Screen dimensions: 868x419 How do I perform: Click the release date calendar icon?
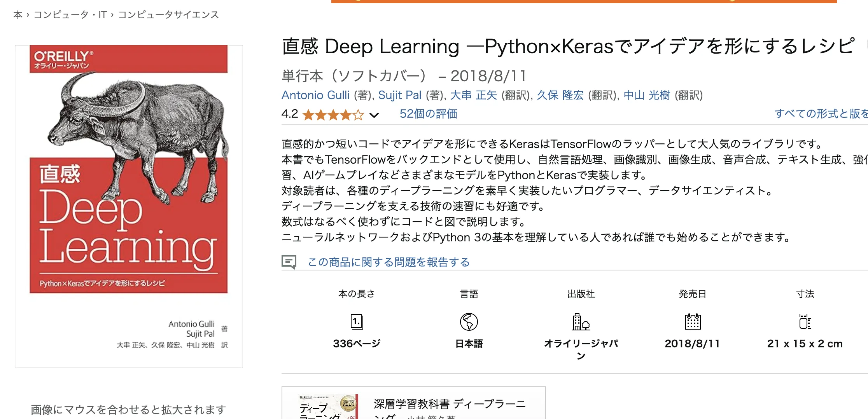[692, 322]
